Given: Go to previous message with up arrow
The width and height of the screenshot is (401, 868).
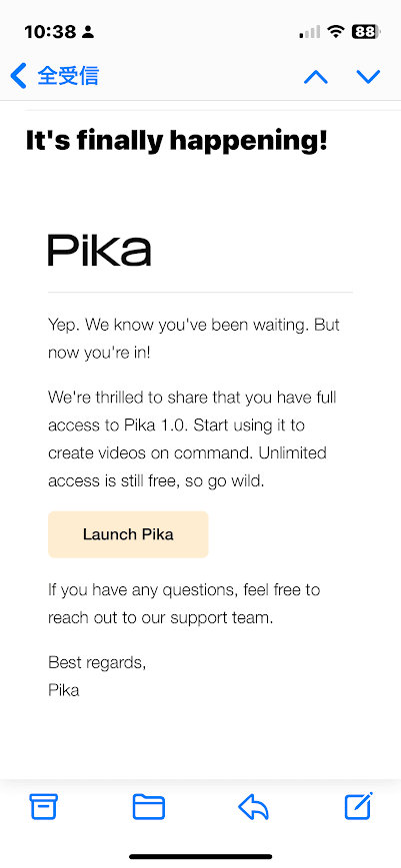Looking at the screenshot, I should tap(316, 76).
